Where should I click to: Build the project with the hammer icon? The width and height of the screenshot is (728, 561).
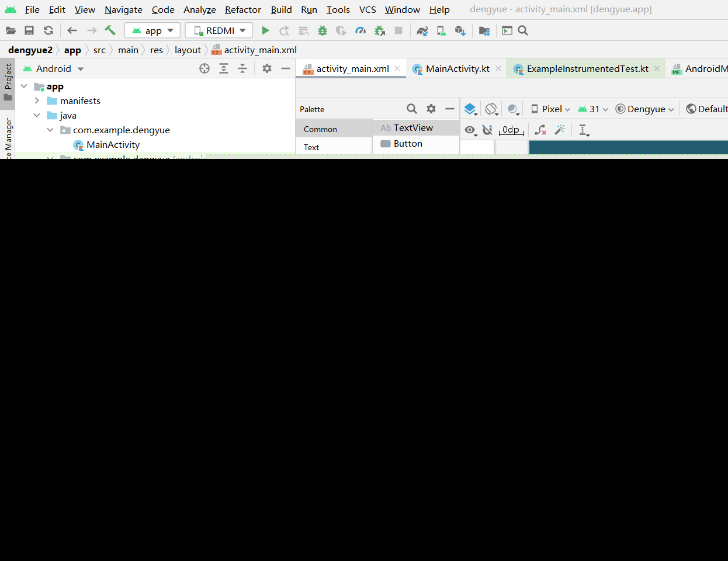coord(110,30)
